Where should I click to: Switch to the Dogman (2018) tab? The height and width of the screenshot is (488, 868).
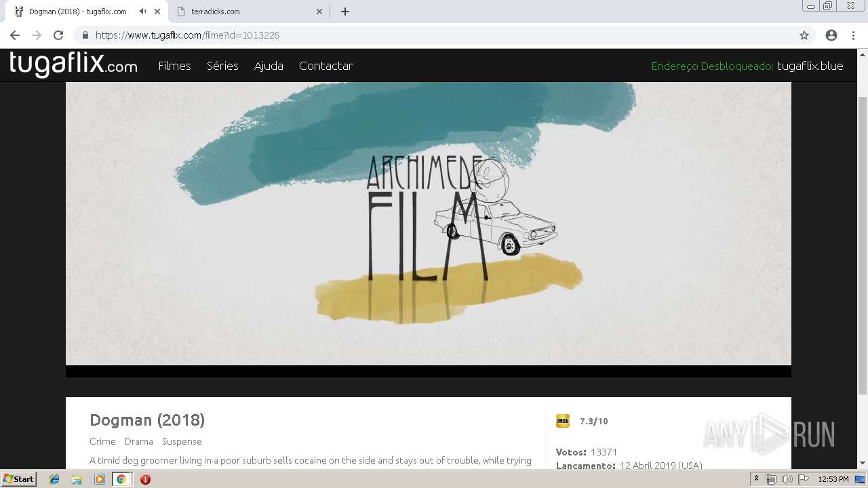[85, 12]
